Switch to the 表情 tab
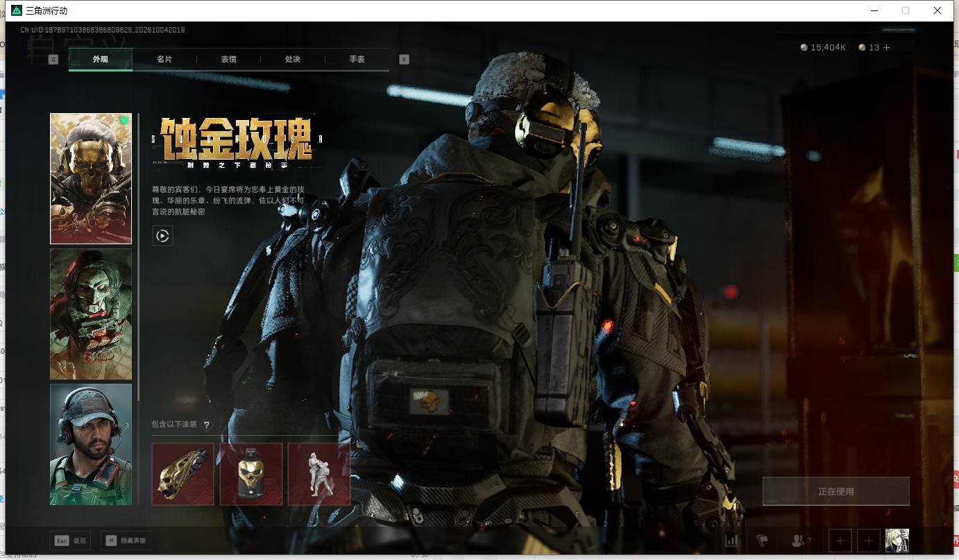This screenshot has width=959, height=560. pyautogui.click(x=228, y=60)
